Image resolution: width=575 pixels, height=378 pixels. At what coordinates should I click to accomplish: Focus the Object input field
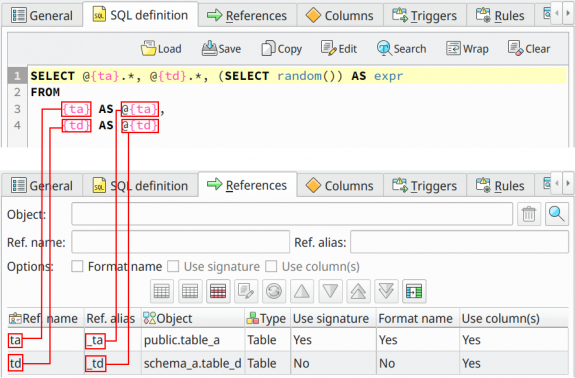pyautogui.click(x=292, y=214)
